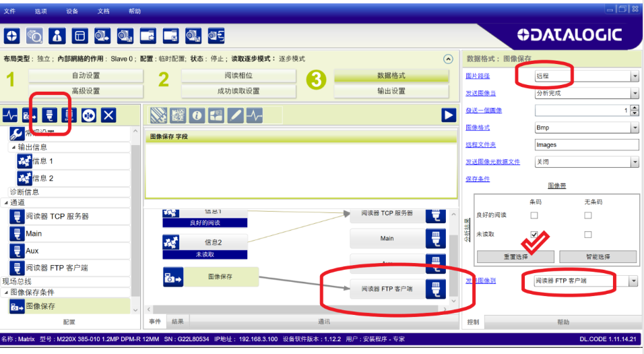Open the 设备 menu

72,11
